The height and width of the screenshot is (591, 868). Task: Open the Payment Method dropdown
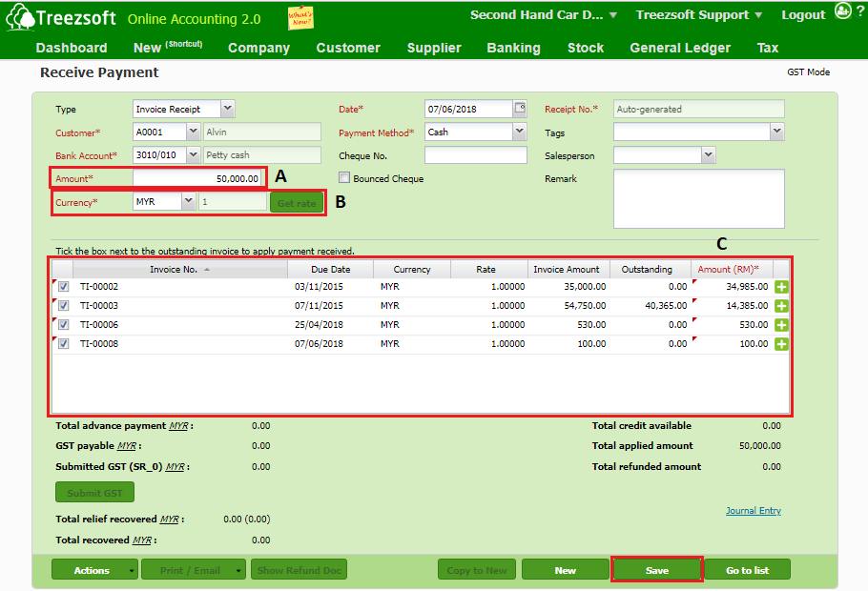(519, 132)
